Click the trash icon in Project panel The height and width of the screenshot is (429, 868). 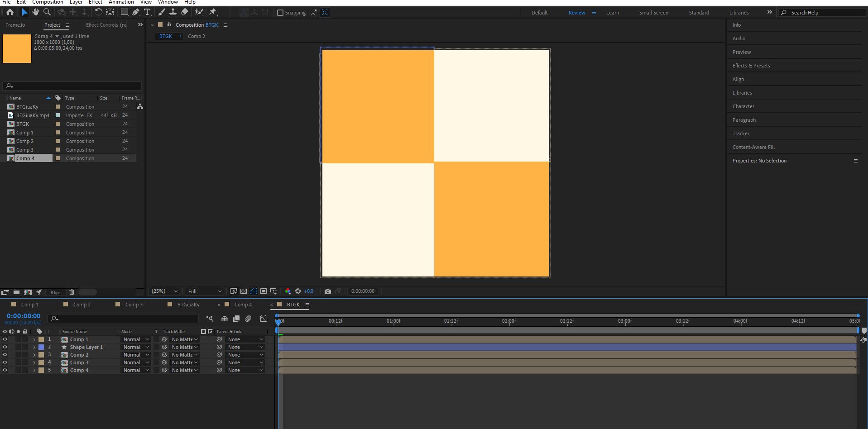[x=72, y=292]
